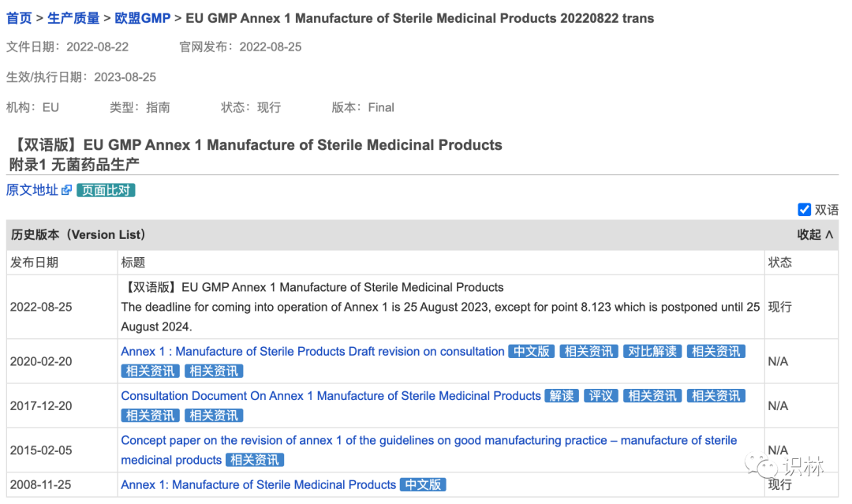This screenshot has width=852, height=504.
Task: Open the 对比解读 comparison tag
Action: (652, 352)
